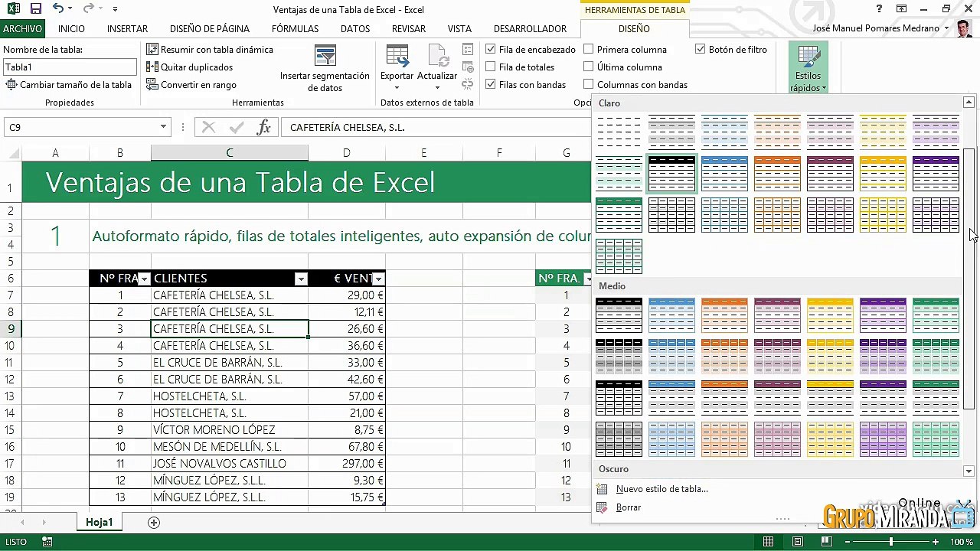Image resolution: width=980 pixels, height=551 pixels.
Task: Open the Name Box dropdown arrow
Action: click(163, 127)
